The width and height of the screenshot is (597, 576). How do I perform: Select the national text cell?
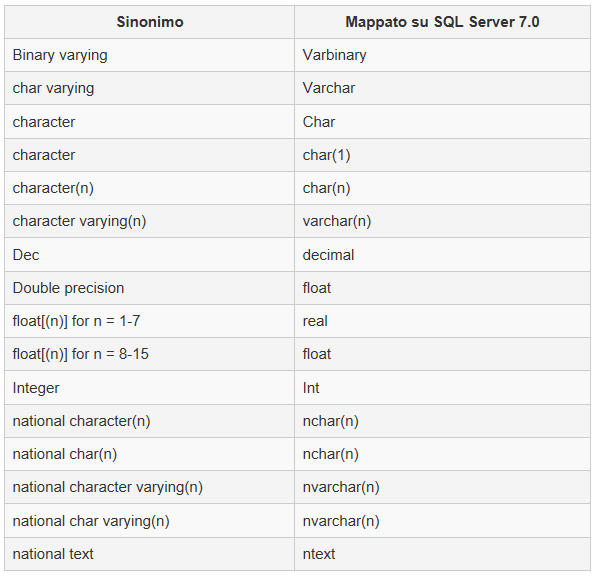(x=150, y=554)
